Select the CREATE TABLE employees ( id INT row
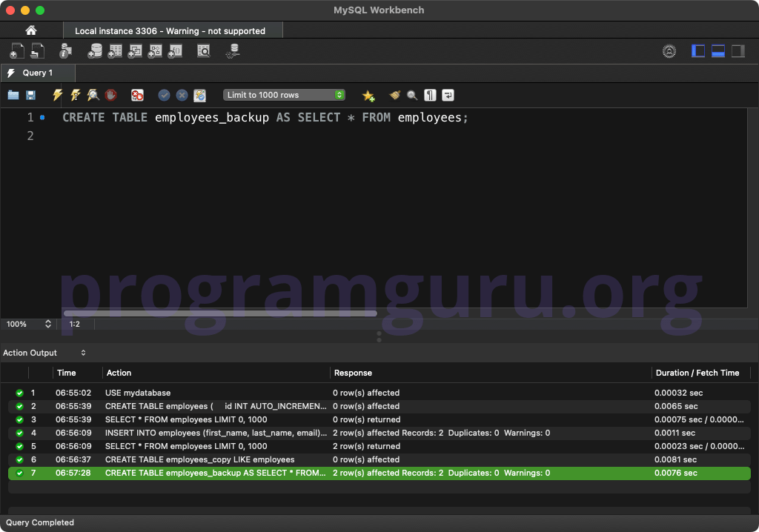 pos(379,406)
